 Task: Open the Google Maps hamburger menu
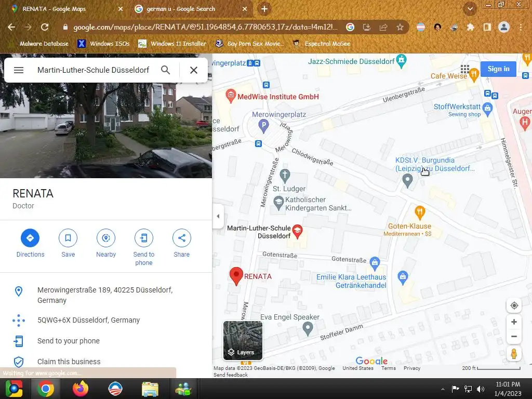pyautogui.click(x=19, y=70)
